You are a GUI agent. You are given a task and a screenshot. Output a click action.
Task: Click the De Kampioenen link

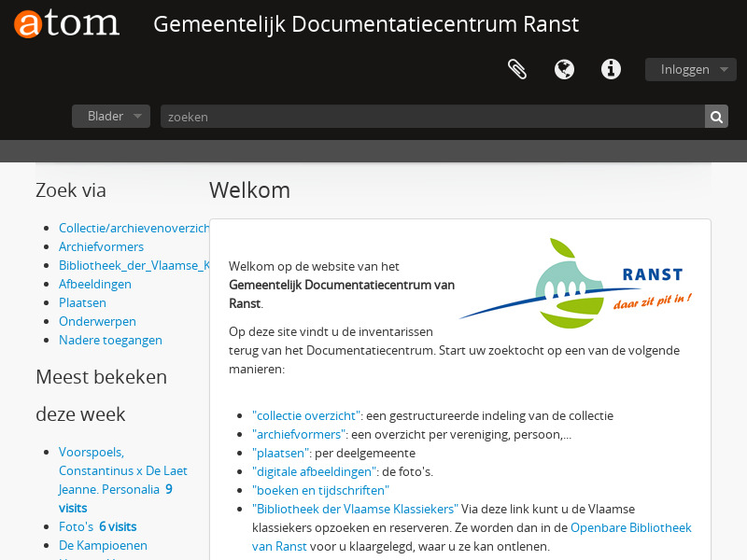(x=103, y=545)
